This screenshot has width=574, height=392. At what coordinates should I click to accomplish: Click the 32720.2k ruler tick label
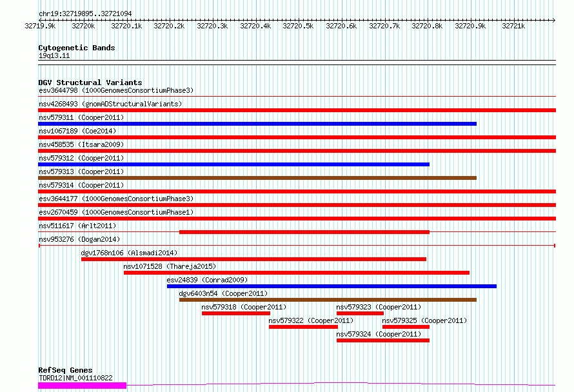[169, 26]
